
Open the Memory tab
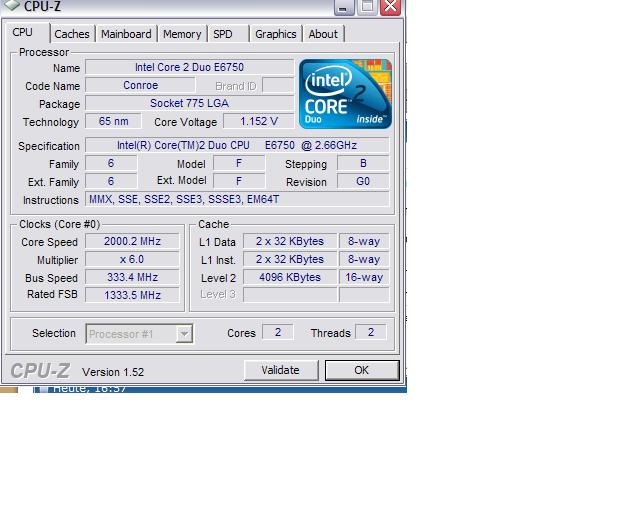[182, 34]
